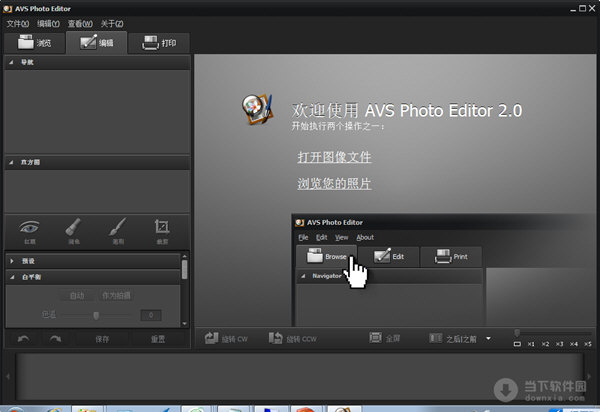Click the 浏览您的照片 link
The height and width of the screenshot is (412, 600).
tap(334, 184)
